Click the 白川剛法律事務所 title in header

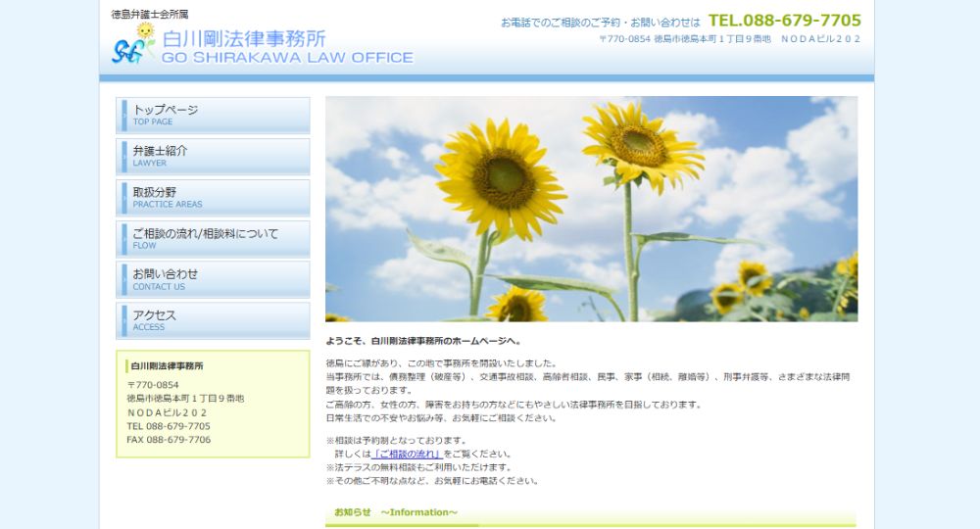pyautogui.click(x=244, y=38)
